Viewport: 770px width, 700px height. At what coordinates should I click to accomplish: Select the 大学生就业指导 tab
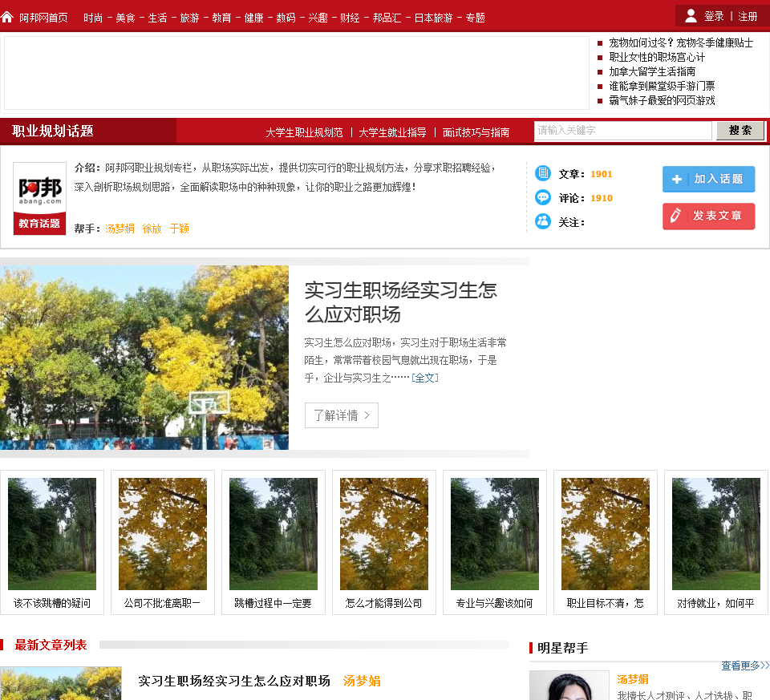[x=392, y=132]
